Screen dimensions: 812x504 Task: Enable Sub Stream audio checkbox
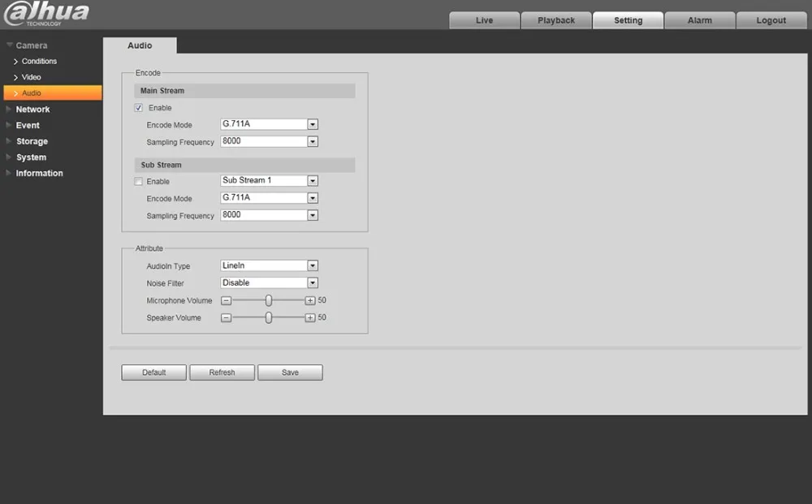(x=138, y=182)
